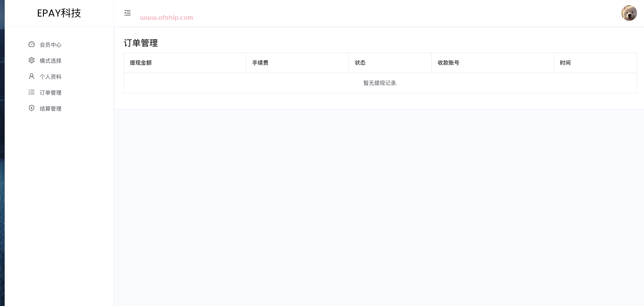The width and height of the screenshot is (644, 306).
Task: Click the EPAY科技 logo title
Action: point(59,13)
